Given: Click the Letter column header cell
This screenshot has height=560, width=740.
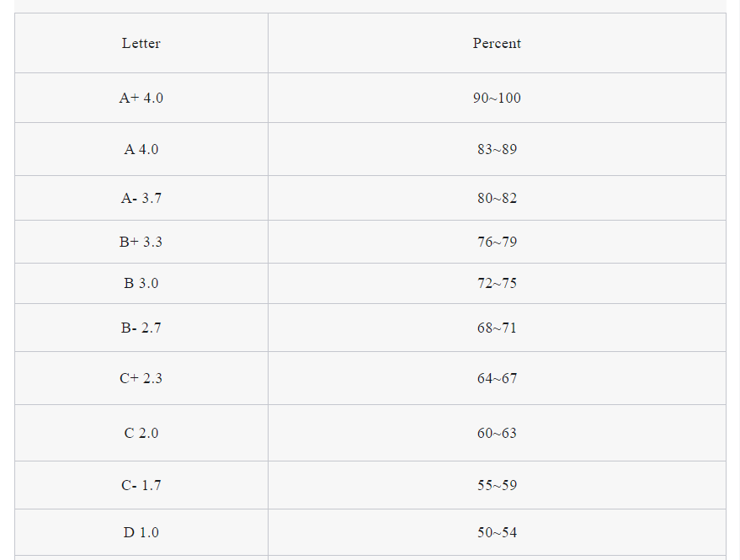Looking at the screenshot, I should 141,43.
